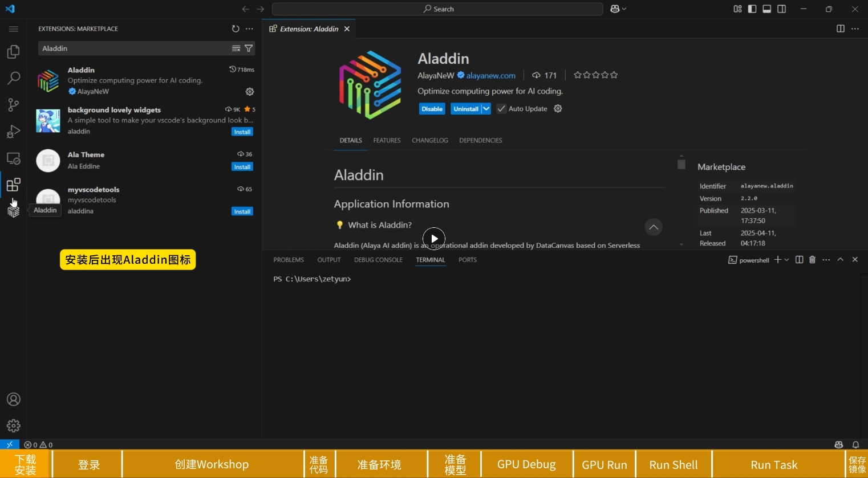Go back in navigation history
868x478 pixels.
(245, 9)
